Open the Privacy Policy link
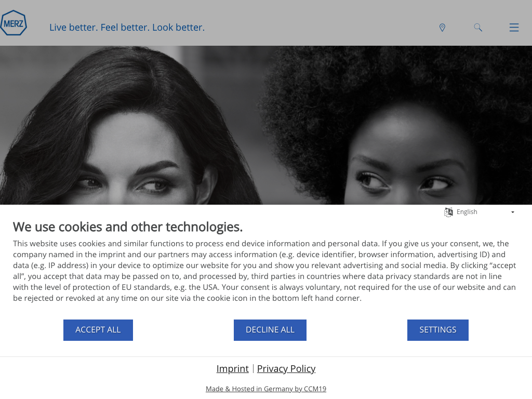Image resolution: width=532 pixels, height=399 pixels. pos(286,368)
